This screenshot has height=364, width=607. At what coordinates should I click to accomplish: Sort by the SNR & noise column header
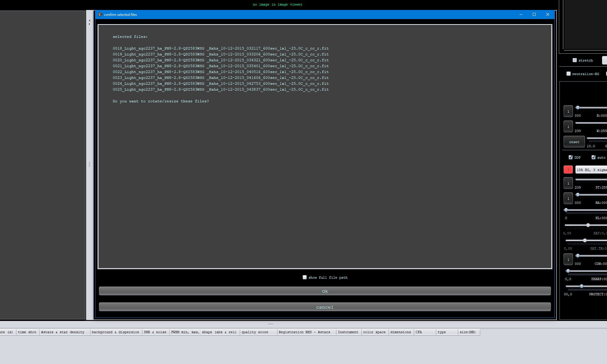tap(155, 332)
